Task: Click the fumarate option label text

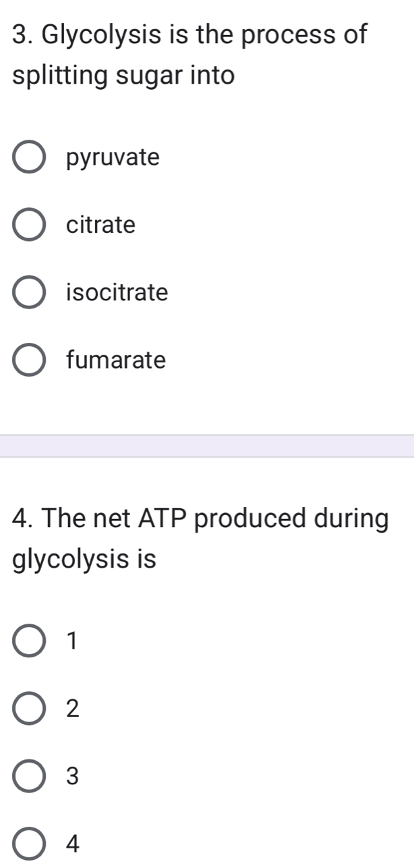Action: [116, 360]
